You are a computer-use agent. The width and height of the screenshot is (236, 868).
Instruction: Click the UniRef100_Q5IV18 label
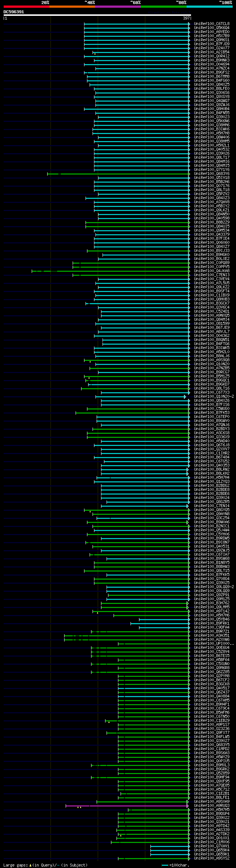(212, 178)
